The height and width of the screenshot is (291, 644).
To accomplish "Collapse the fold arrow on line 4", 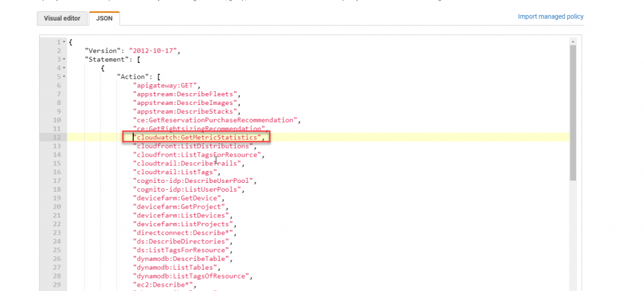I will click(x=64, y=67).
